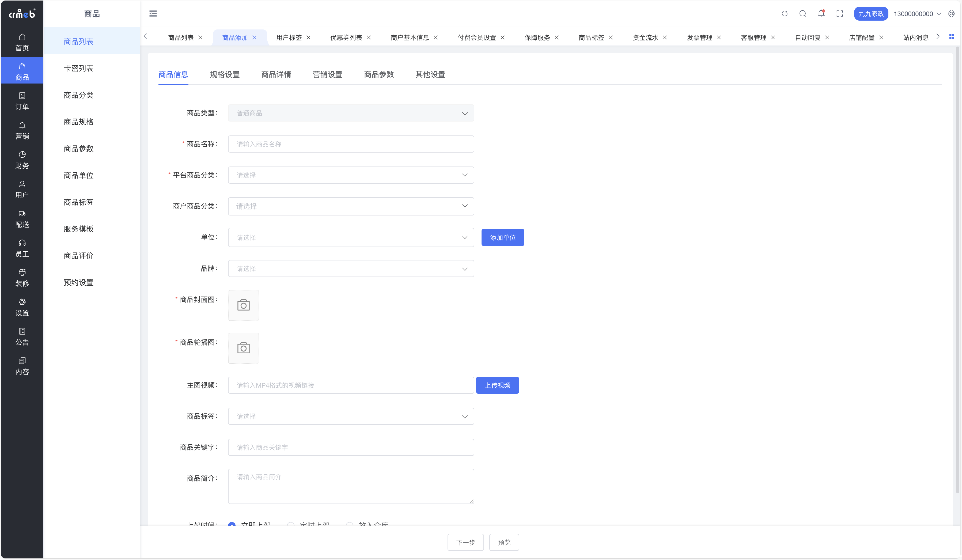
Task: Toggle fullscreen mode icon
Action: [839, 14]
